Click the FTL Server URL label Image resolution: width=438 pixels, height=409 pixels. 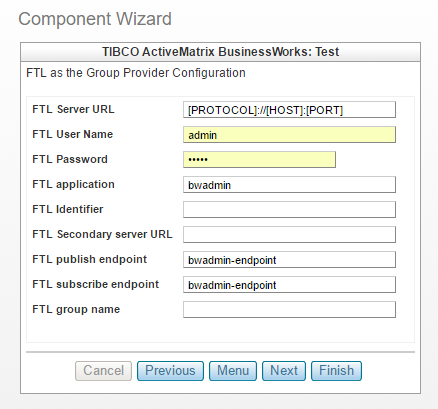click(x=73, y=109)
